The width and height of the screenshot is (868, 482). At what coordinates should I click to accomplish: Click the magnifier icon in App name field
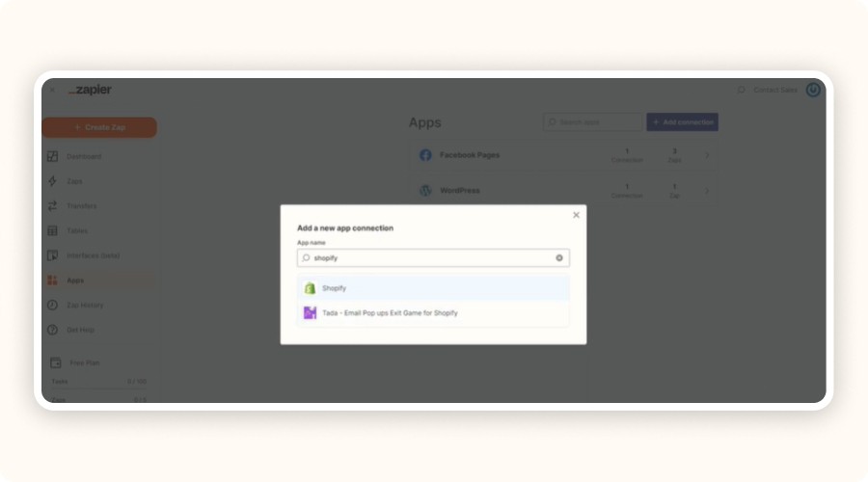coord(306,258)
